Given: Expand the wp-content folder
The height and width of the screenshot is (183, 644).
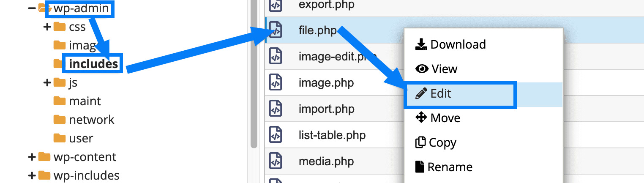Looking at the screenshot, I should (32, 157).
